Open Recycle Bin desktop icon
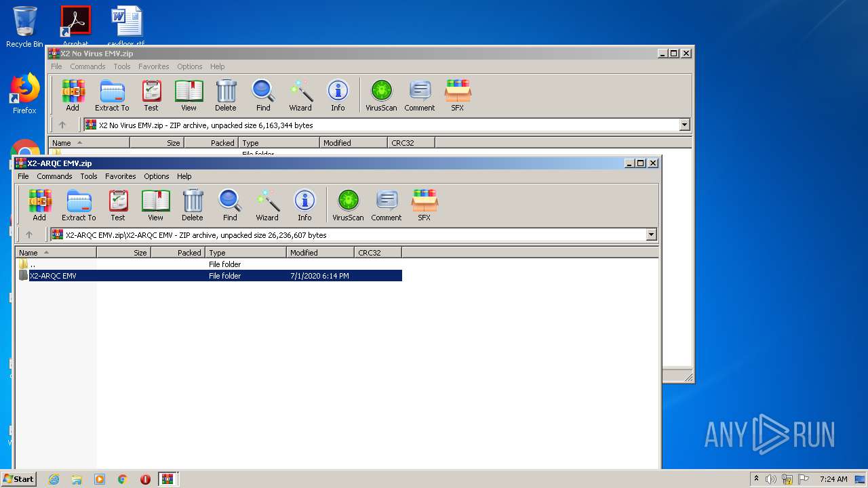 pyautogui.click(x=24, y=27)
